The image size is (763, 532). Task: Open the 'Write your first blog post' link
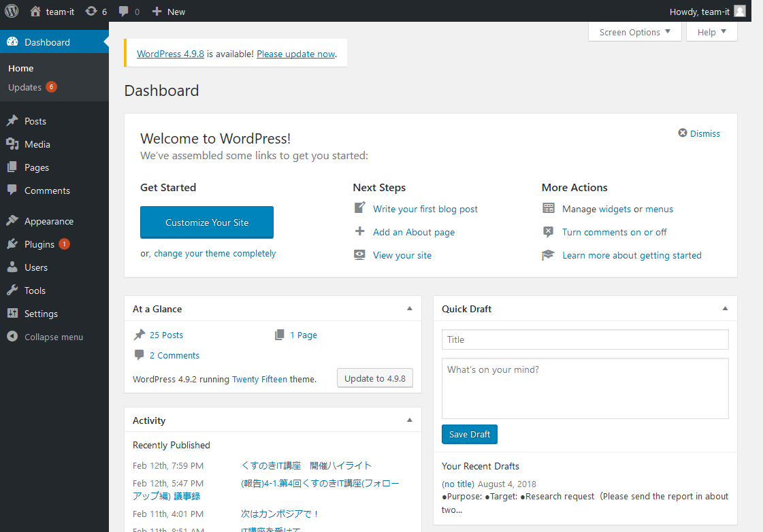(425, 209)
